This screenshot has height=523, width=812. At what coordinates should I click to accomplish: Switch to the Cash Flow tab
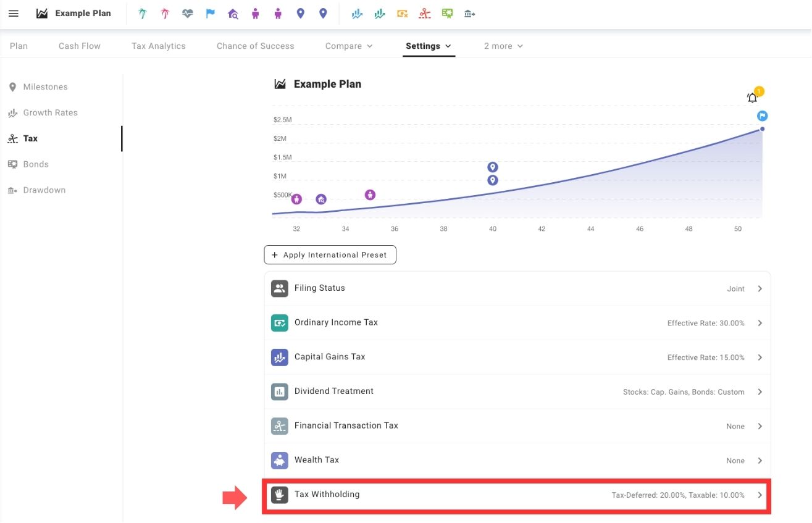coord(80,46)
